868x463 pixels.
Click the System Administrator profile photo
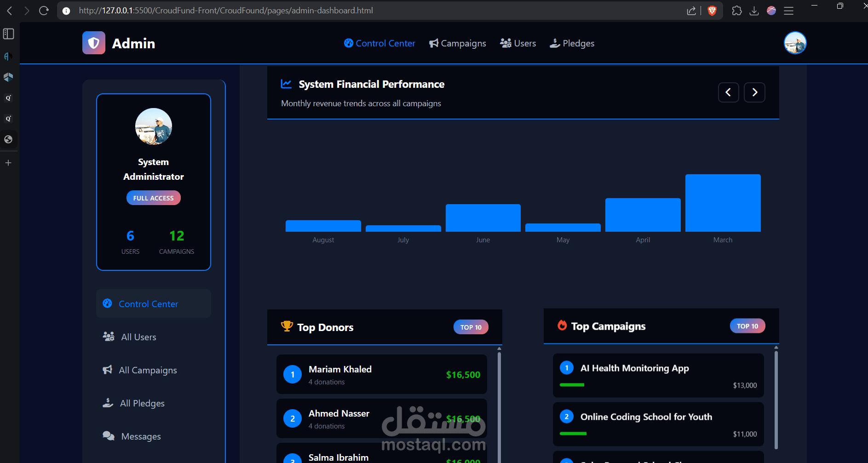coord(154,126)
